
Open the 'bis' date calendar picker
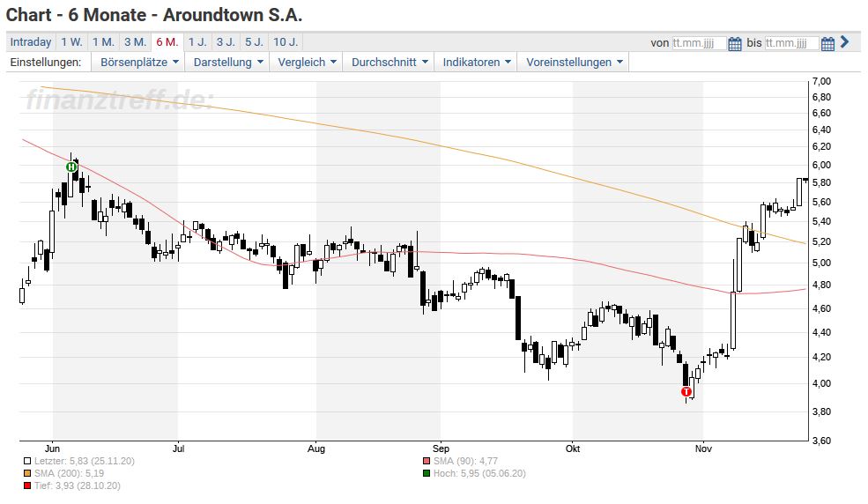click(827, 44)
